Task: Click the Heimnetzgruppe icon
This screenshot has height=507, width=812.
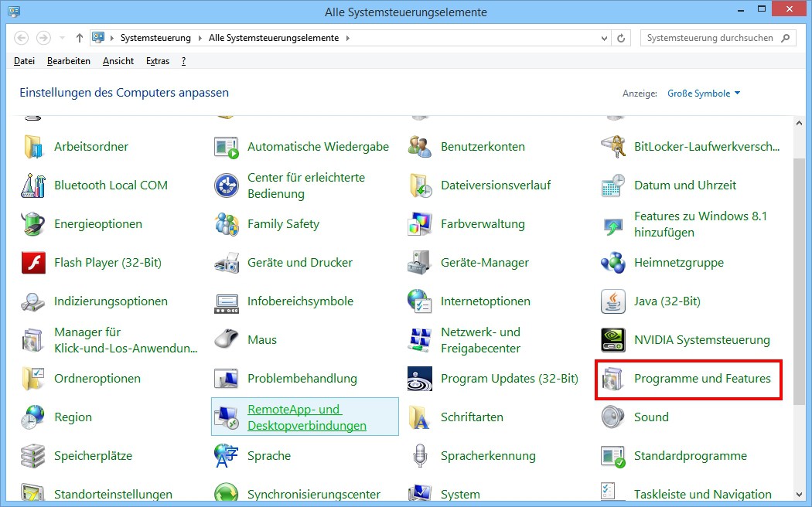Action: click(x=613, y=263)
